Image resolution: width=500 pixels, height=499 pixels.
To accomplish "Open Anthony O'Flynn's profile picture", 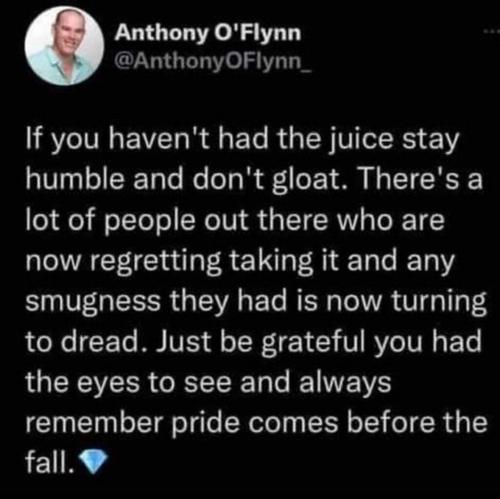I will (x=64, y=46).
